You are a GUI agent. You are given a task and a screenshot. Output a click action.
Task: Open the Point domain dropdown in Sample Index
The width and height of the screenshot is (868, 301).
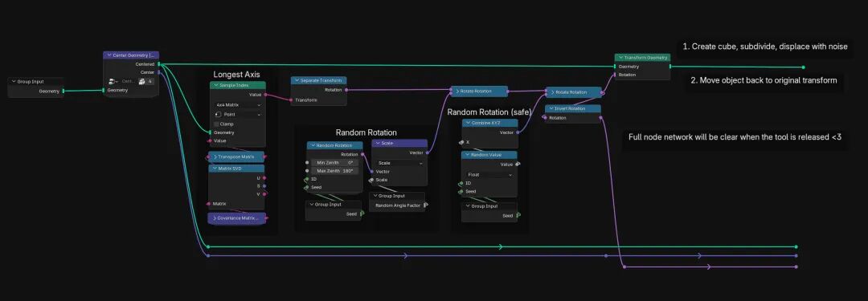tap(237, 114)
